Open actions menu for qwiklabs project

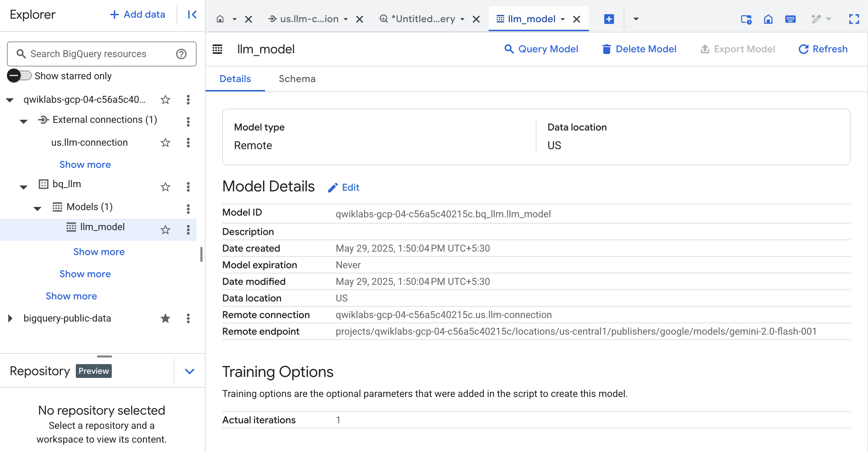(188, 100)
